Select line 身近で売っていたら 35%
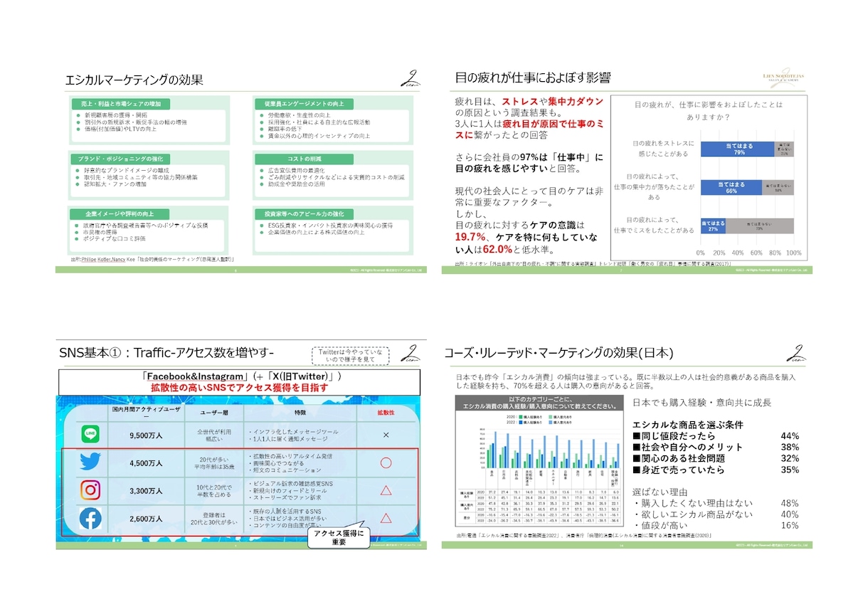Viewport: 868px width, 614px height. [x=716, y=470]
